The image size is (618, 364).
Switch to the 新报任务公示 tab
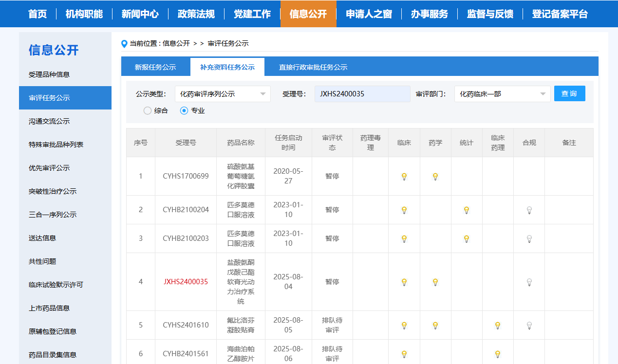[155, 67]
